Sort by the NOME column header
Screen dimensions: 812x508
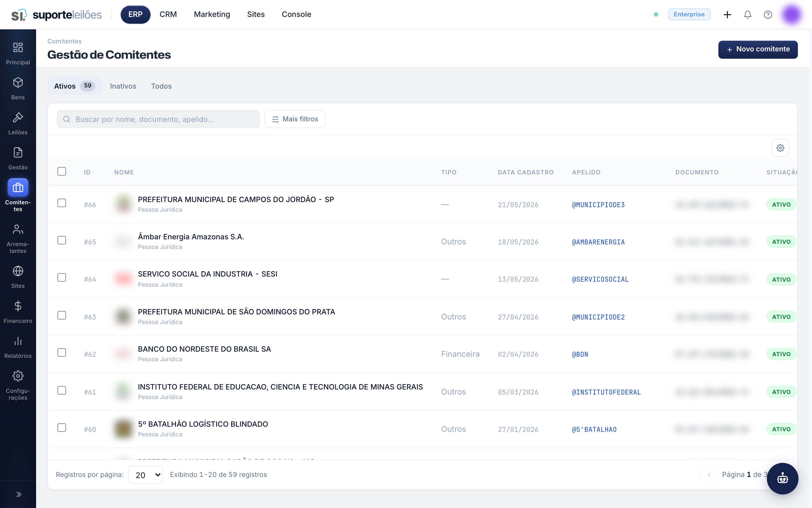(x=124, y=172)
